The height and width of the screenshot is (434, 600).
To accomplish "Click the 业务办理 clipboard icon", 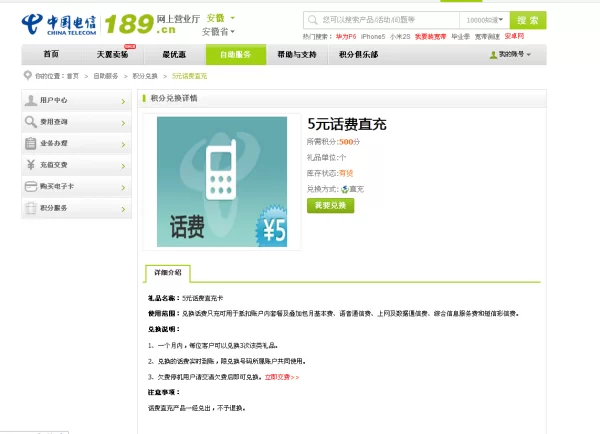I will click(32, 144).
